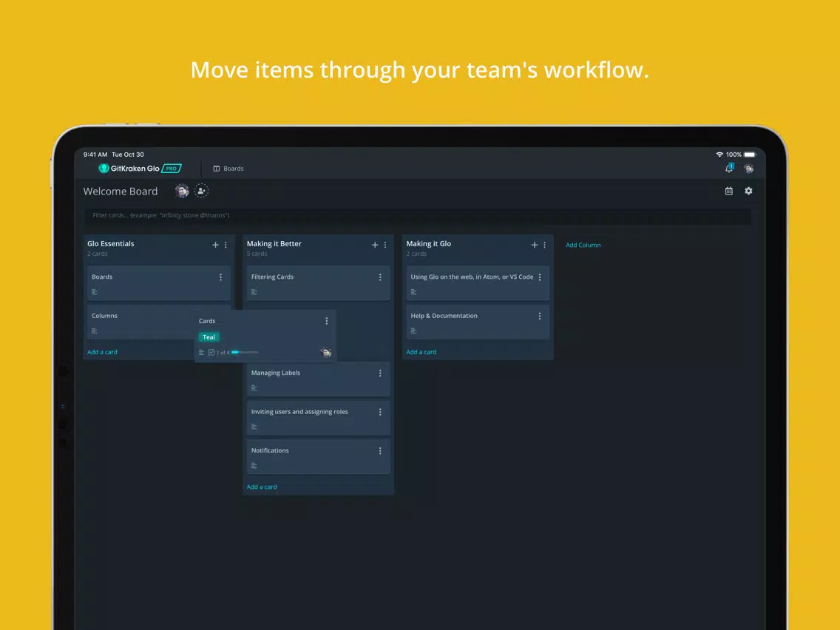Open Glo Essentials column options menu
This screenshot has height=630, width=840.
[x=226, y=245]
